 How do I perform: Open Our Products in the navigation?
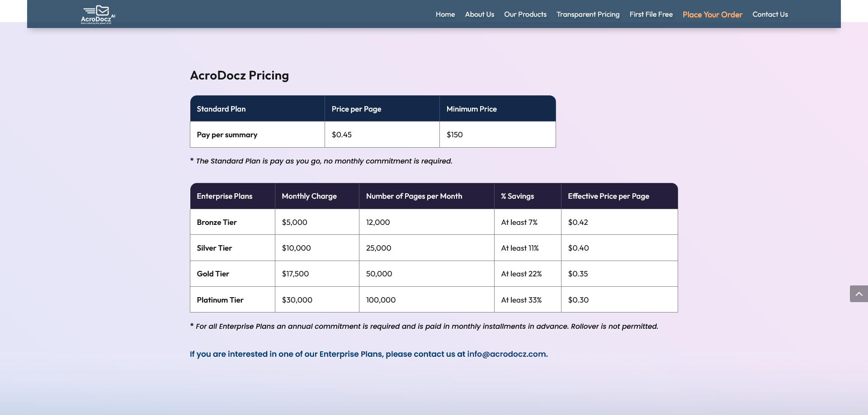tap(525, 14)
